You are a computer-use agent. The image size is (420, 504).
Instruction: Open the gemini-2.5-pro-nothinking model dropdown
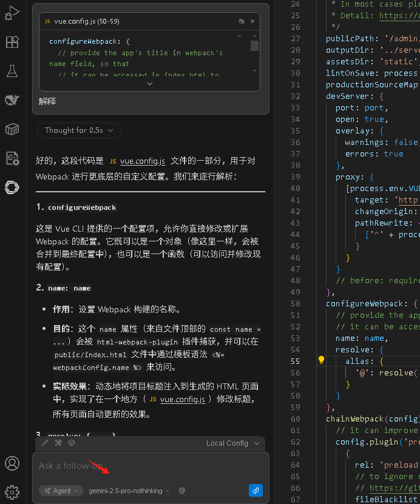129,491
